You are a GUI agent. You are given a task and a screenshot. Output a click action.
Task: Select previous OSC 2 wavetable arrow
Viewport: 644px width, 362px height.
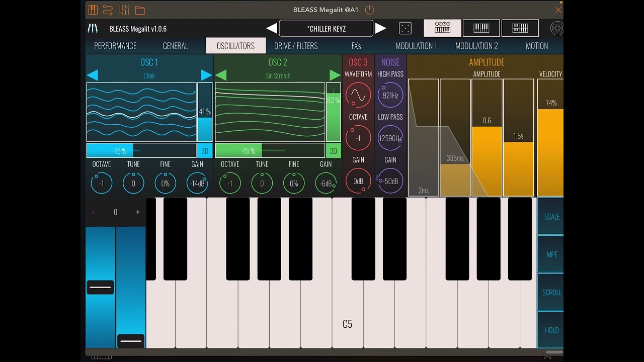point(220,75)
